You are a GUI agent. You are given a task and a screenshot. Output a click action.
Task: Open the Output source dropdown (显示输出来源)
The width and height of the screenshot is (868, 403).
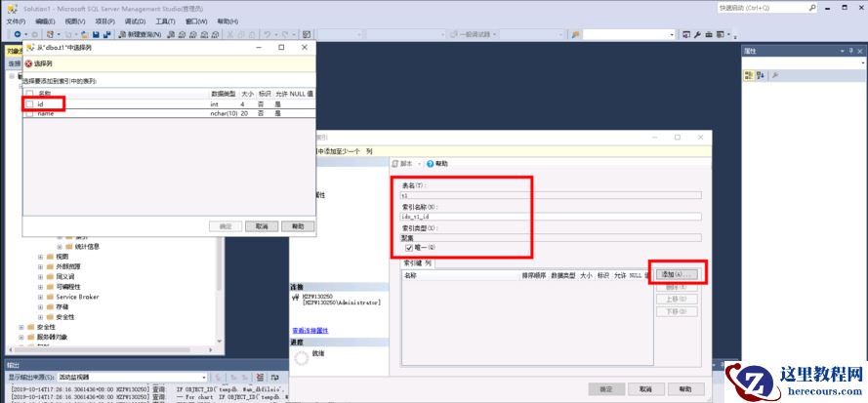coord(204,377)
